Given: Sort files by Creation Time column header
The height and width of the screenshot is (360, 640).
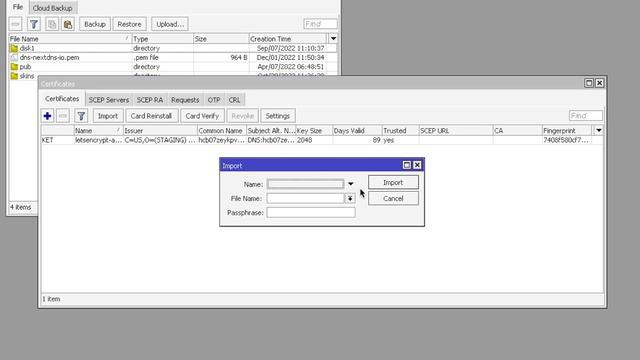Looking at the screenshot, I should pyautogui.click(x=288, y=39).
